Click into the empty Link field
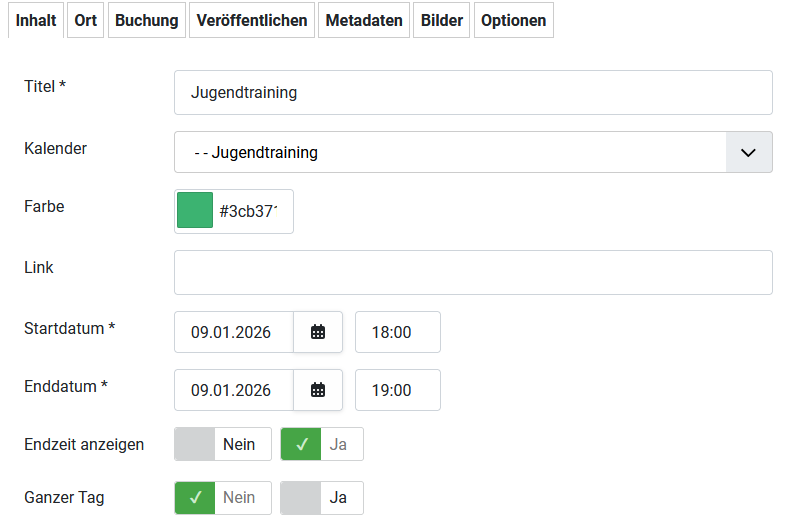Screen dimensions: 790x524 tap(473, 272)
